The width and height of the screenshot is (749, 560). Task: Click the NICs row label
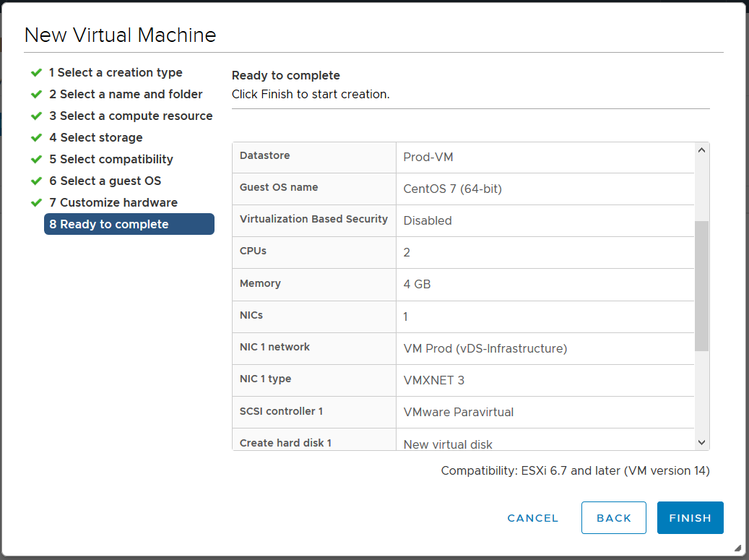pyautogui.click(x=251, y=315)
